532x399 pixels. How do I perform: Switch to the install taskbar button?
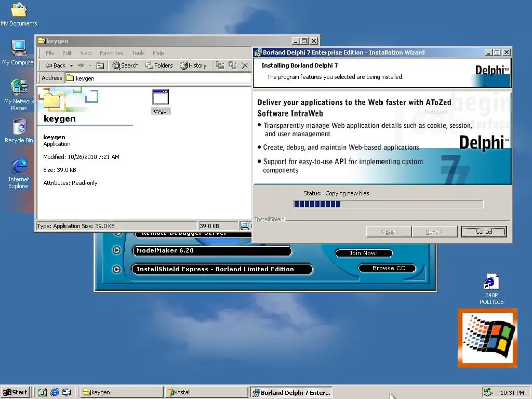pos(207,392)
